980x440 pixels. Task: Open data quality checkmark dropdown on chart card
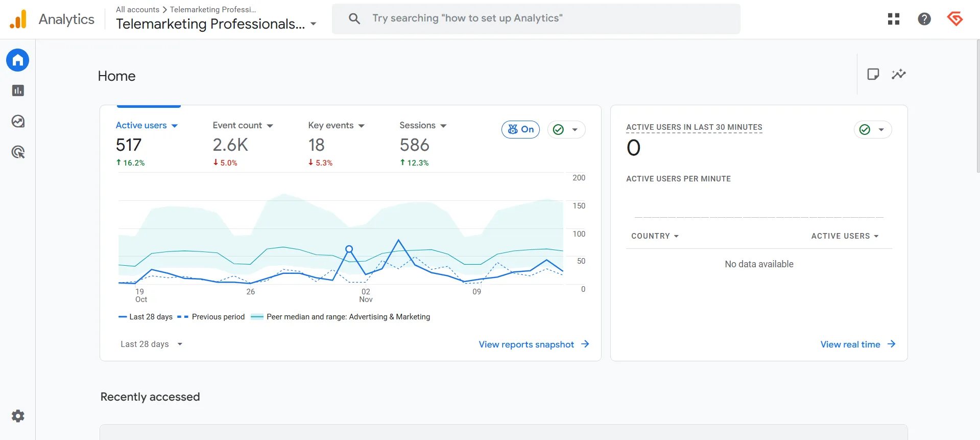click(x=566, y=130)
